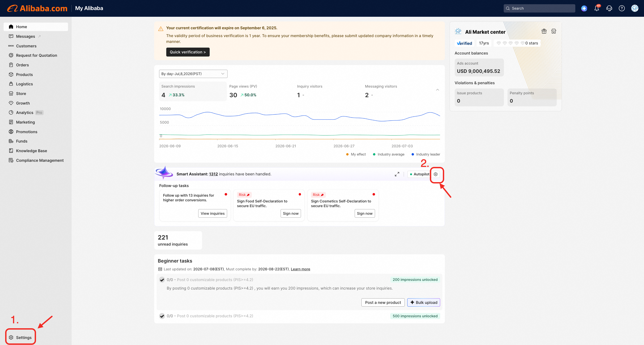Image resolution: width=644 pixels, height=345 pixels.
Task: Click the Quick verification button
Action: 188,52
